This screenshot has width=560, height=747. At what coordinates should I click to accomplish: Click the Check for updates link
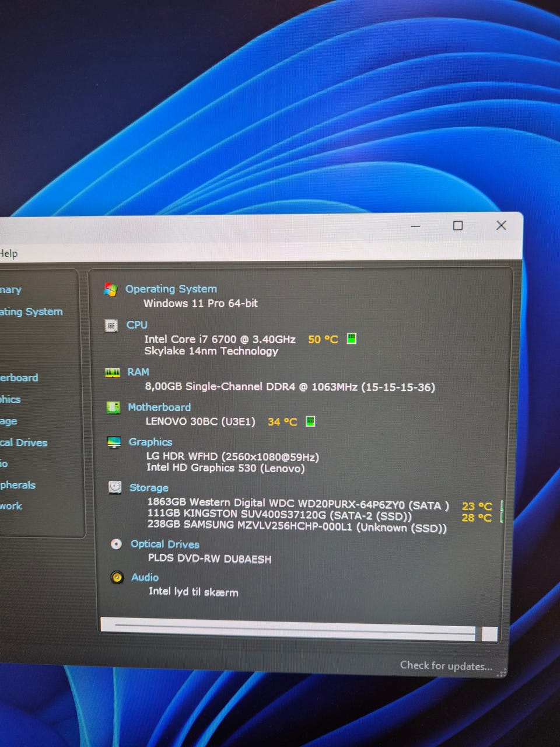446,665
